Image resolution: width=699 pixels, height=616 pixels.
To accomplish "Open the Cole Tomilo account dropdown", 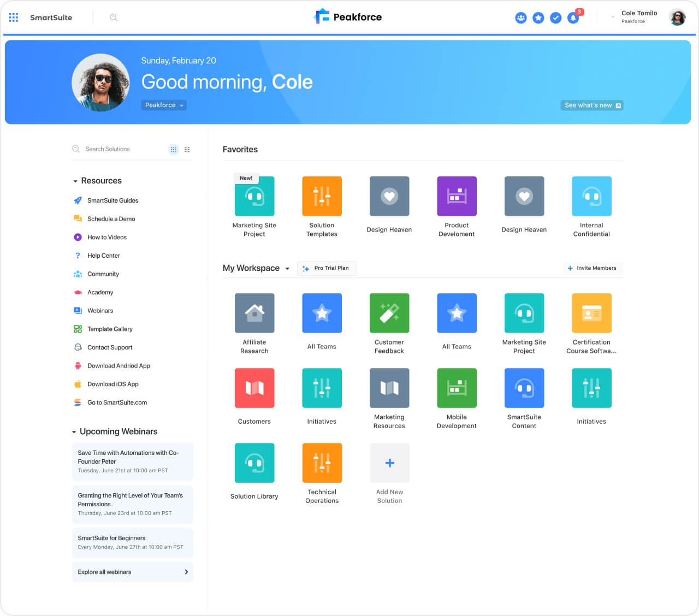I will tap(613, 17).
